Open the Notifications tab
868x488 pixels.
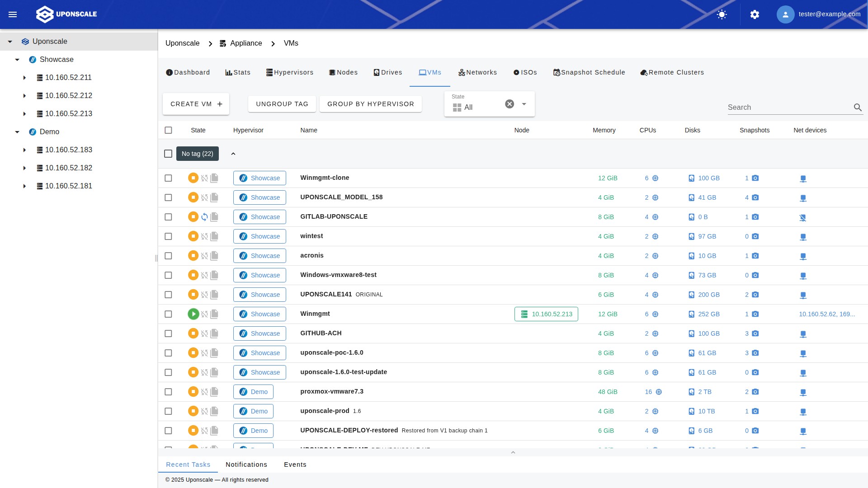246,465
